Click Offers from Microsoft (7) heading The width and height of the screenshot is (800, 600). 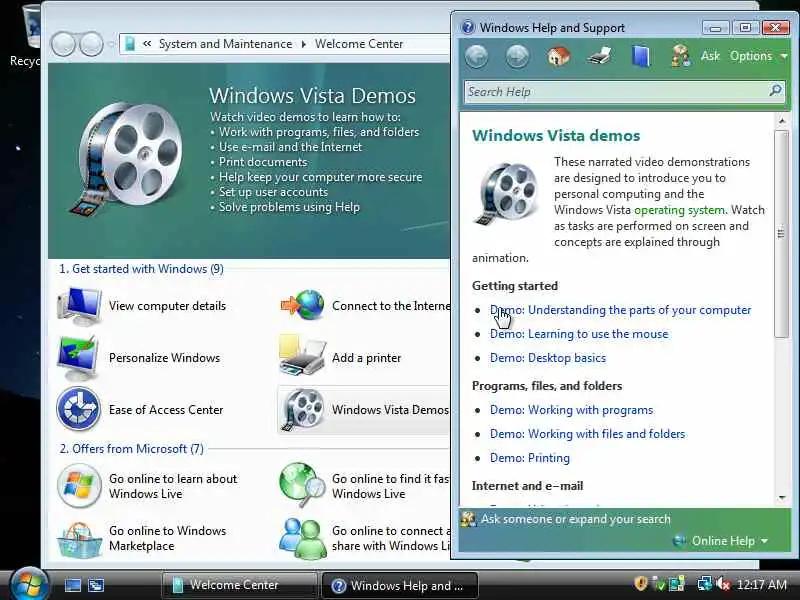click(132, 448)
